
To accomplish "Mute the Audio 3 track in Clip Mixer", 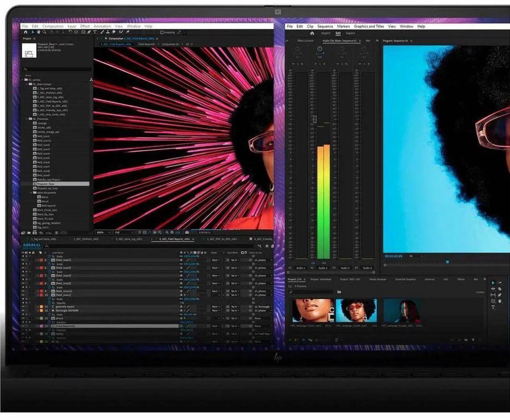I will tap(337, 64).
